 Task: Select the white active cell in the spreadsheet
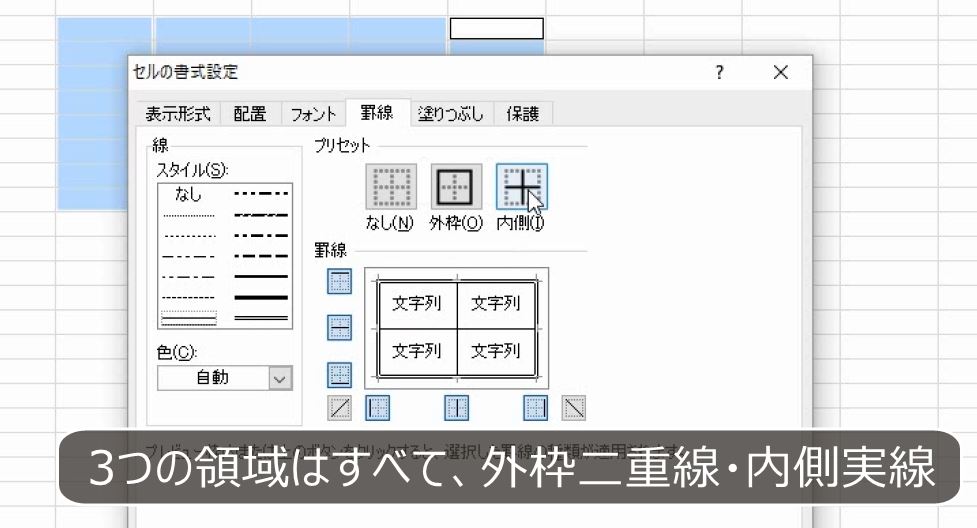click(497, 29)
